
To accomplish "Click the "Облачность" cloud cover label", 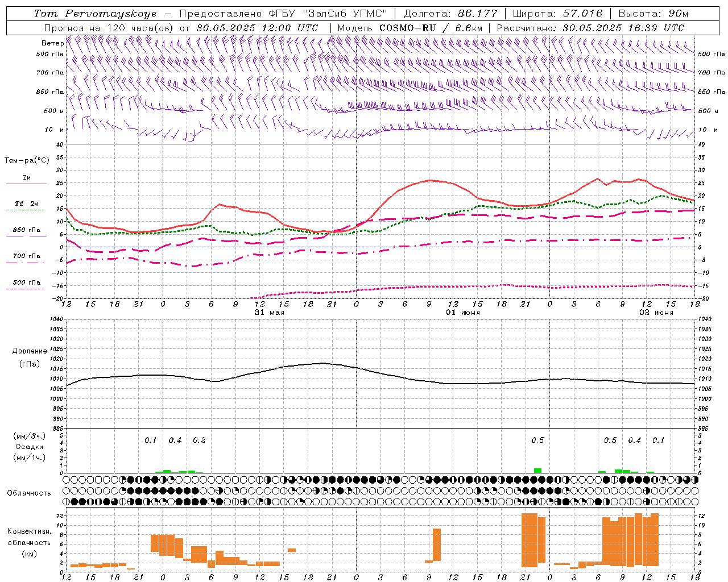I will click(x=29, y=493).
